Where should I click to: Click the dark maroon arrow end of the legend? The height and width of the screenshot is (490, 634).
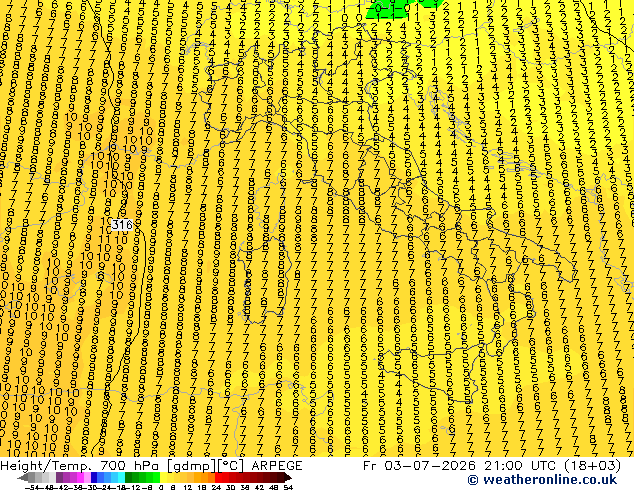[287, 478]
